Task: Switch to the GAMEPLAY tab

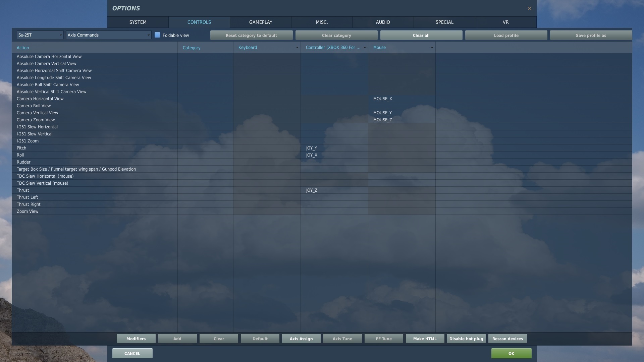Action: pyautogui.click(x=261, y=22)
